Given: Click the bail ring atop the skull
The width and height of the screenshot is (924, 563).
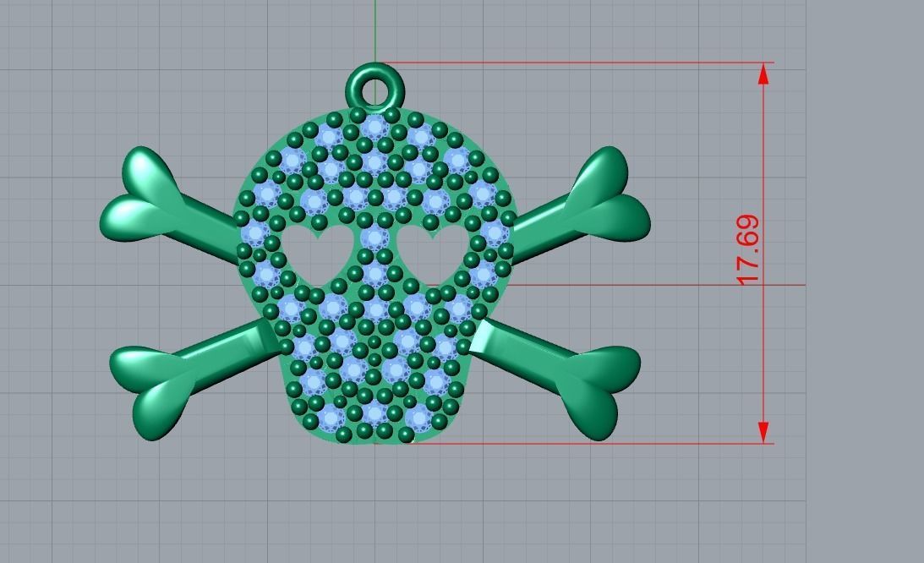Looking at the screenshot, I should pyautogui.click(x=375, y=88).
